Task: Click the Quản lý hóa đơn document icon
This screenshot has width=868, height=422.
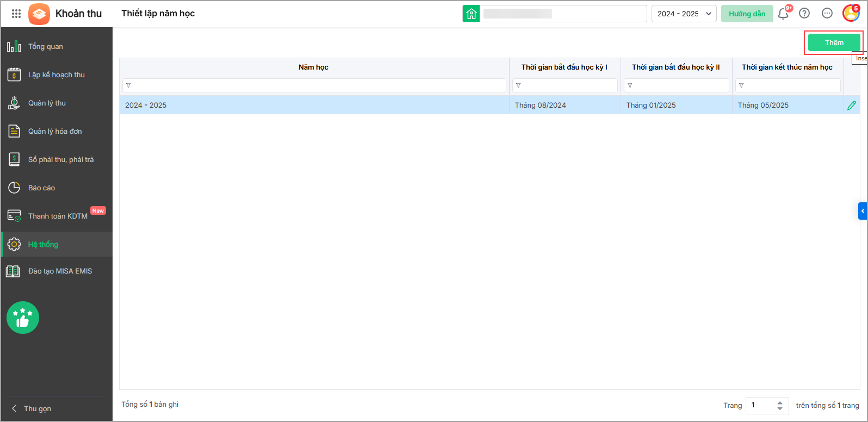Action: 14,131
